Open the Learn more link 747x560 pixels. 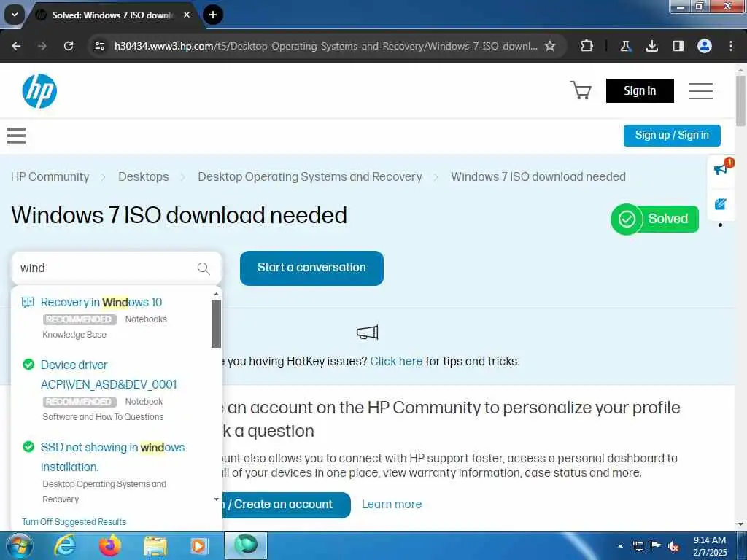[392, 505]
